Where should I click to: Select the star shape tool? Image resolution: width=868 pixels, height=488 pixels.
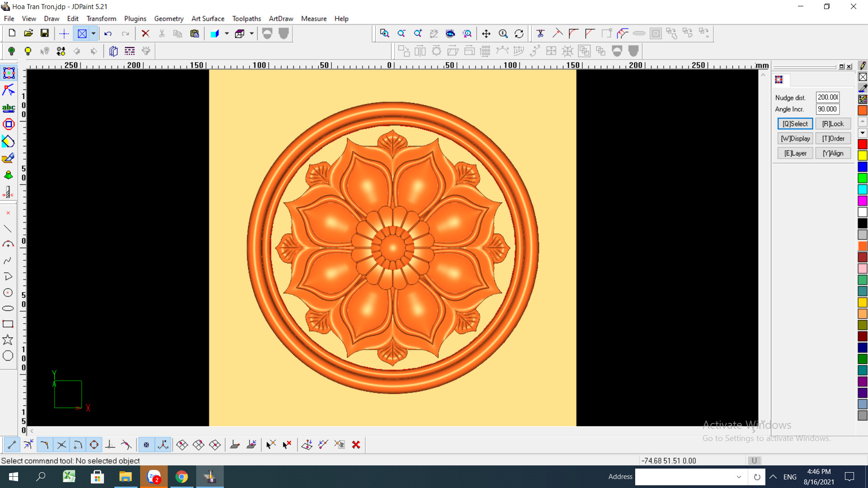[x=8, y=340]
